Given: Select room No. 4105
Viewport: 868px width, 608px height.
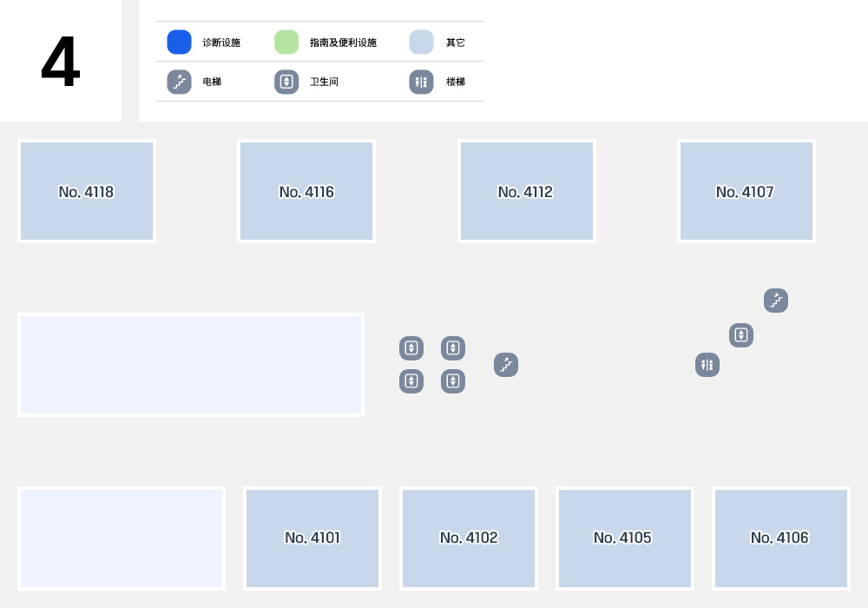Looking at the screenshot, I should pyautogui.click(x=625, y=539).
